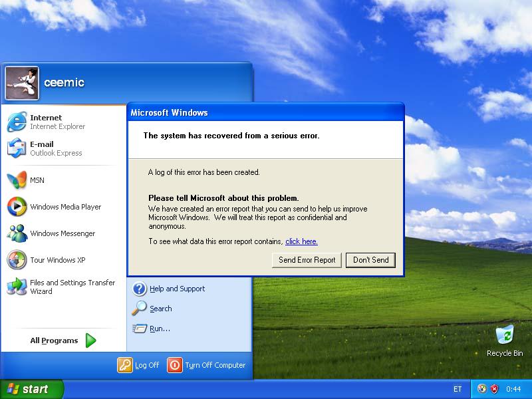Select Windows Media Player menu text
This screenshot has width=532, height=399.
(x=65, y=207)
